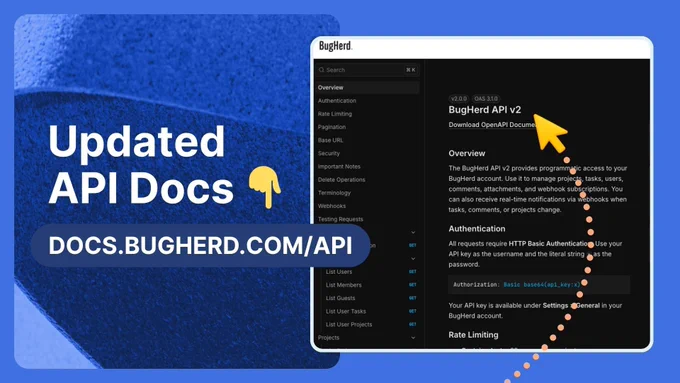Viewport: 680px width, 383px height.
Task: Click the DOCS.BUGHERD.COM/API URL pill
Action: pyautogui.click(x=200, y=246)
